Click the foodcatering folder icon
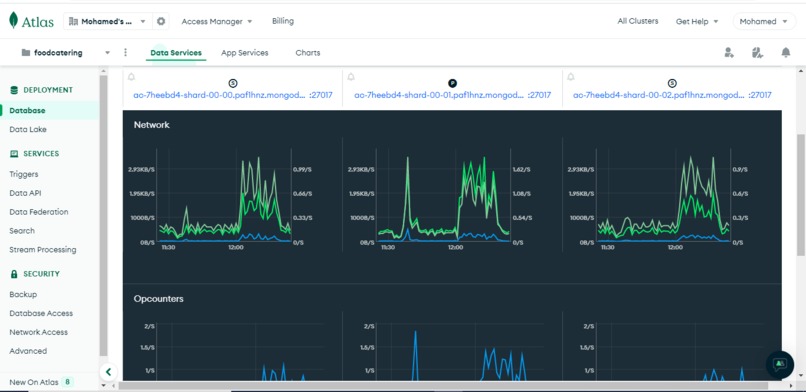 26,52
